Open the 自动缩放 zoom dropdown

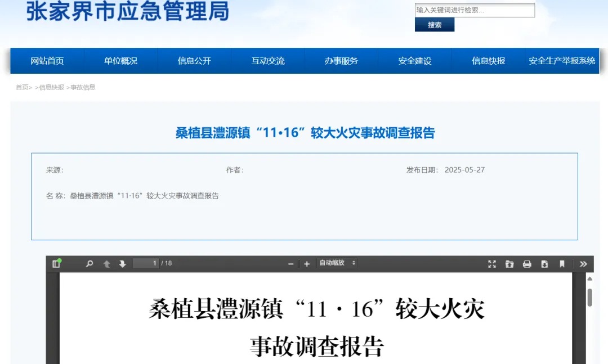pyautogui.click(x=337, y=263)
